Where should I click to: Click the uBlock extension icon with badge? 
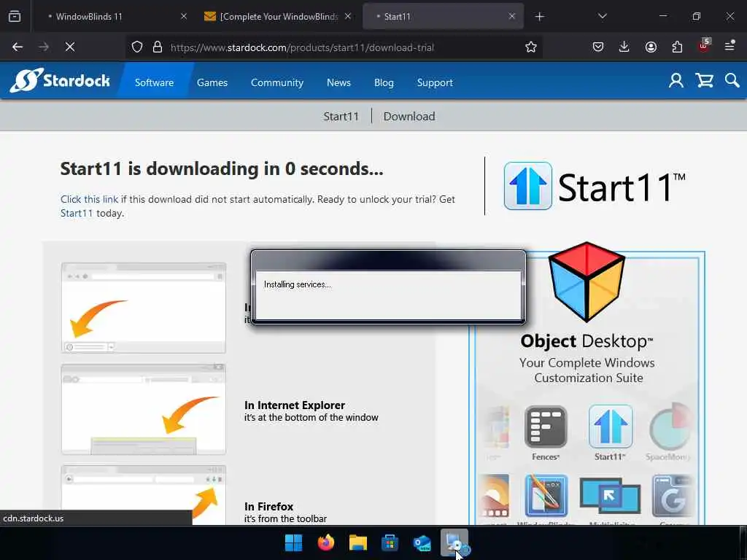click(704, 46)
